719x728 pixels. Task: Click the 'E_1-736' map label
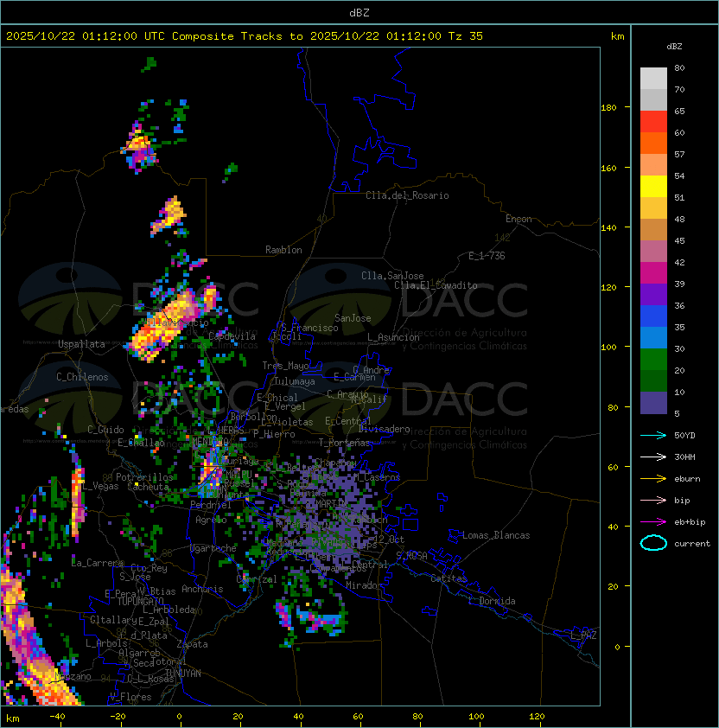[x=487, y=256]
